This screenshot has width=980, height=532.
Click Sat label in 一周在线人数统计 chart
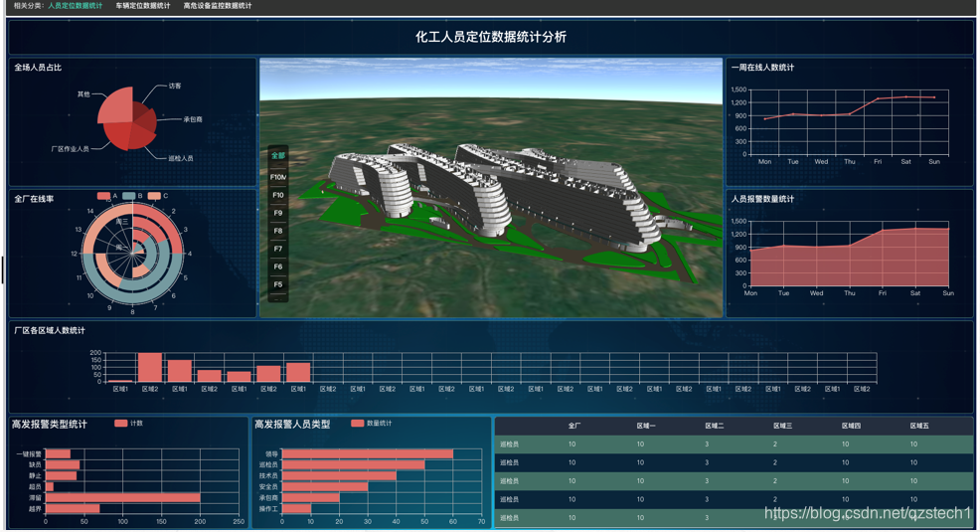click(905, 162)
